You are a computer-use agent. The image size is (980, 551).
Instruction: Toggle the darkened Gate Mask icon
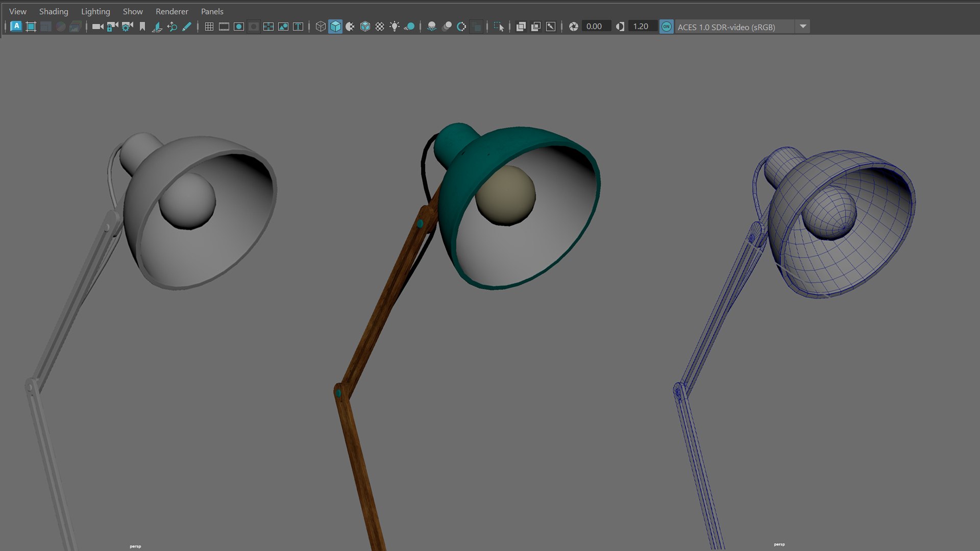click(254, 27)
